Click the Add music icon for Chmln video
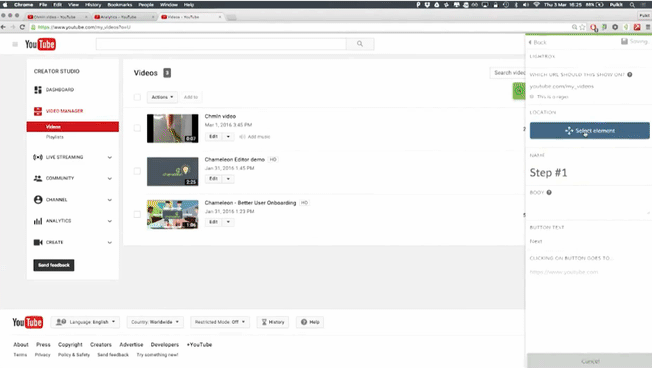The width and height of the screenshot is (652, 368). pos(242,137)
